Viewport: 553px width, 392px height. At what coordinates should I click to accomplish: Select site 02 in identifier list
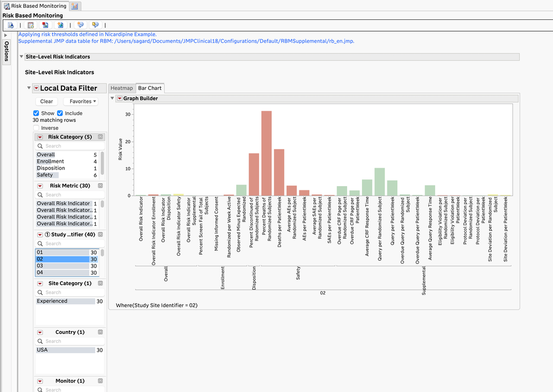(66, 259)
